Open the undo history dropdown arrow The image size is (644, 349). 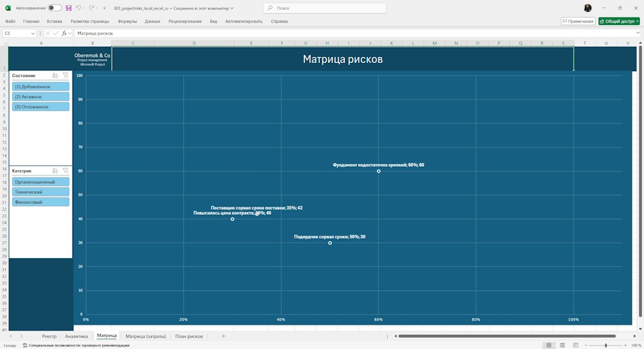coord(84,8)
